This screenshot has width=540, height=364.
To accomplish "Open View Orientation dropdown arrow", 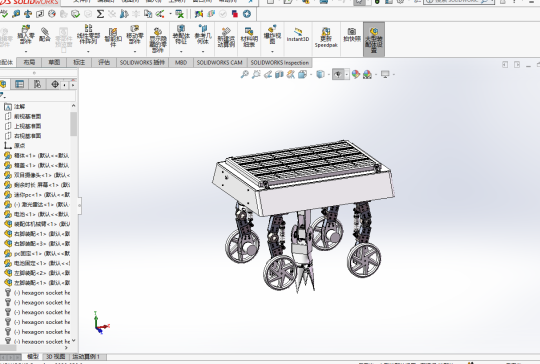I will click(311, 74).
